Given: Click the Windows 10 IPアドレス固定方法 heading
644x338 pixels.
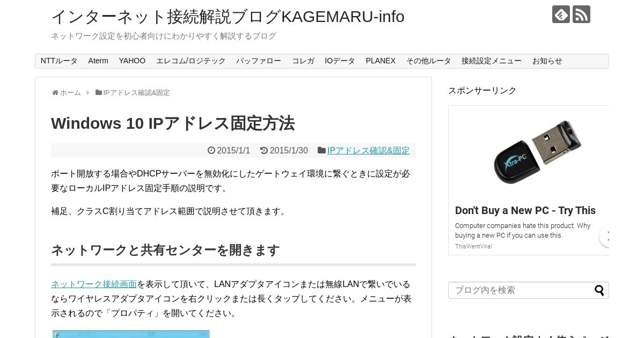Looking at the screenshot, I should click(x=173, y=123).
